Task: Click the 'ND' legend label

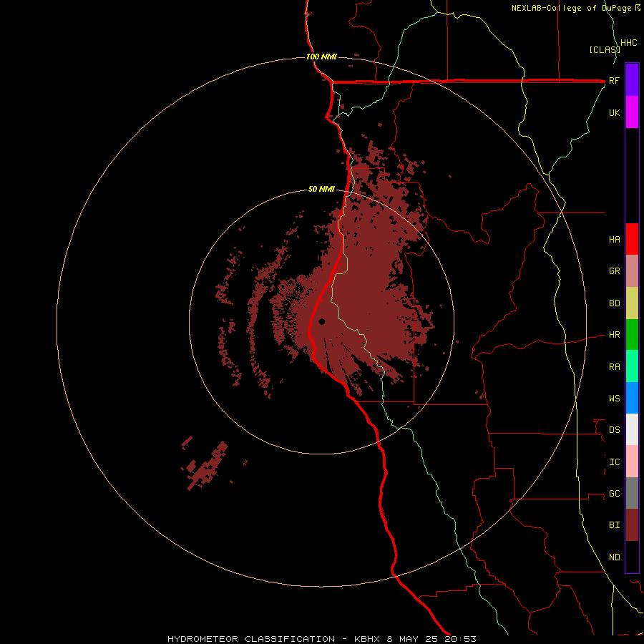Action: [x=614, y=557]
